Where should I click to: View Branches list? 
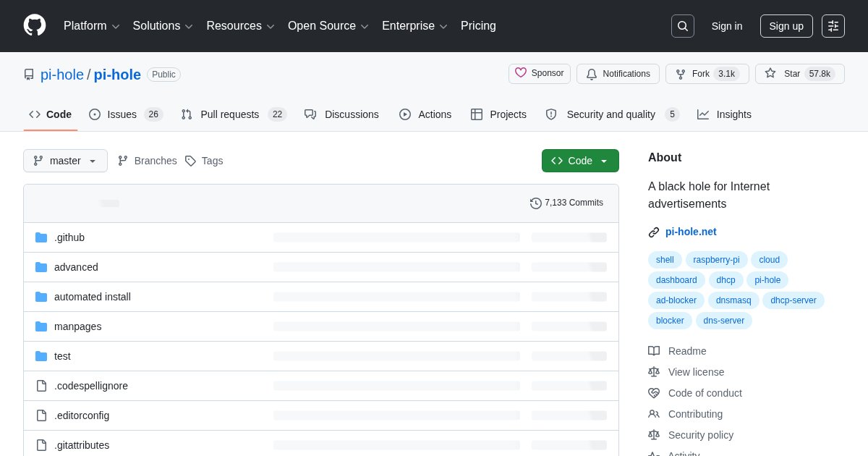tap(148, 161)
